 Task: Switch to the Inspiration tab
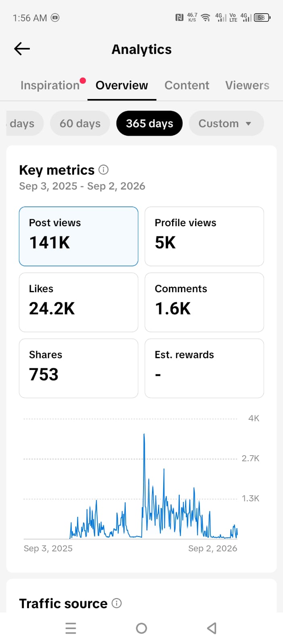coord(50,85)
